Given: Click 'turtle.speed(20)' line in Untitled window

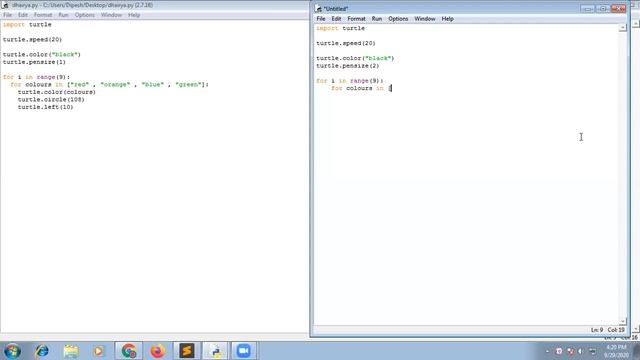Looking at the screenshot, I should 346,43.
